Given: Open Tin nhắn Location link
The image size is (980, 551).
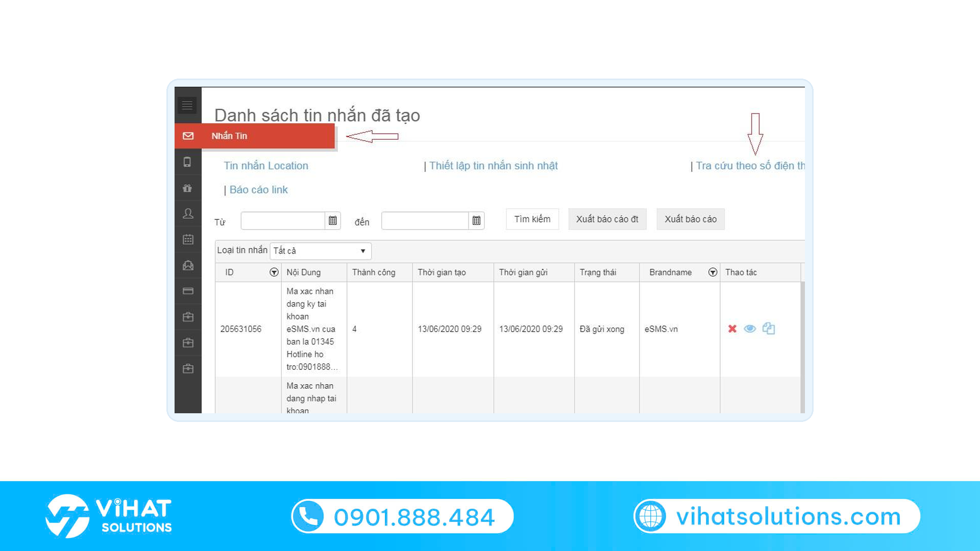Looking at the screenshot, I should (x=266, y=166).
